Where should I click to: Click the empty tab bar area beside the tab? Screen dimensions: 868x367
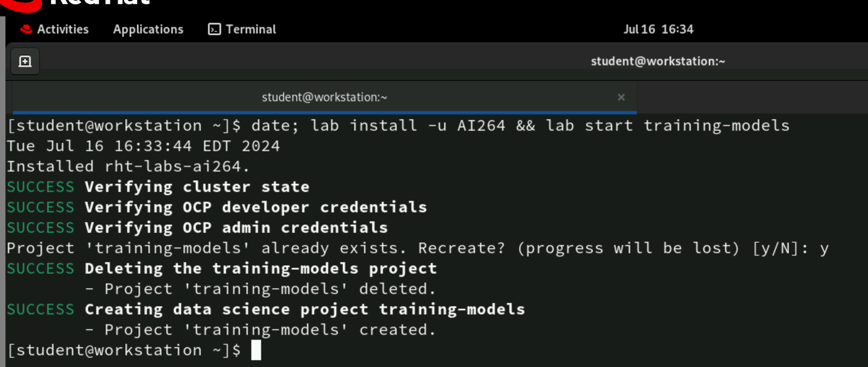click(751, 97)
